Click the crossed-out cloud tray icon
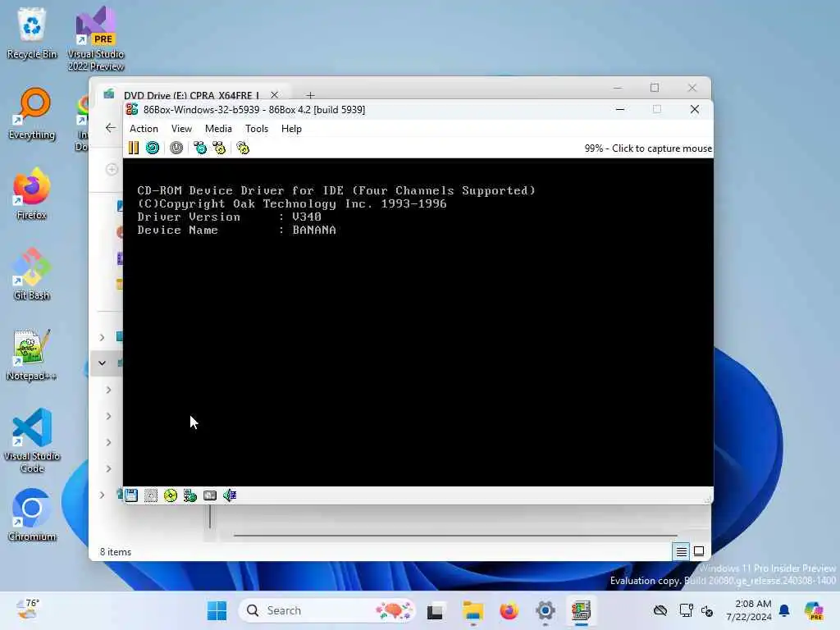The height and width of the screenshot is (630, 840). coord(660,610)
